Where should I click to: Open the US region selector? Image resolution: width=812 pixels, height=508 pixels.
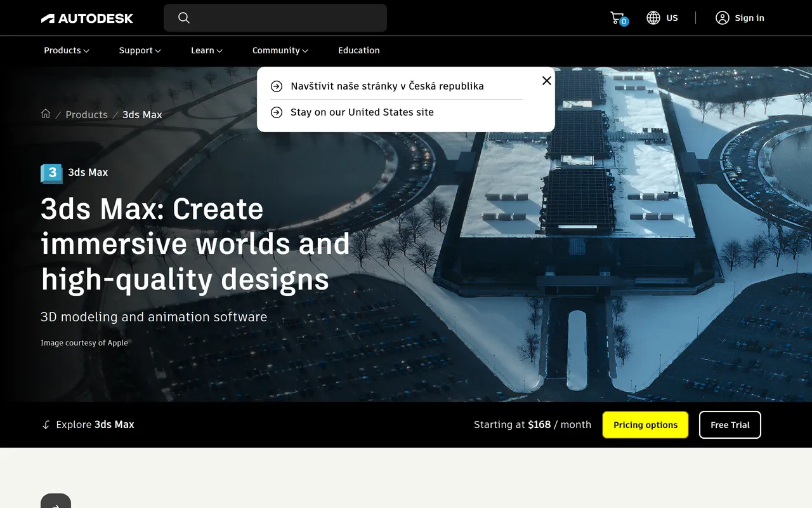click(x=662, y=18)
